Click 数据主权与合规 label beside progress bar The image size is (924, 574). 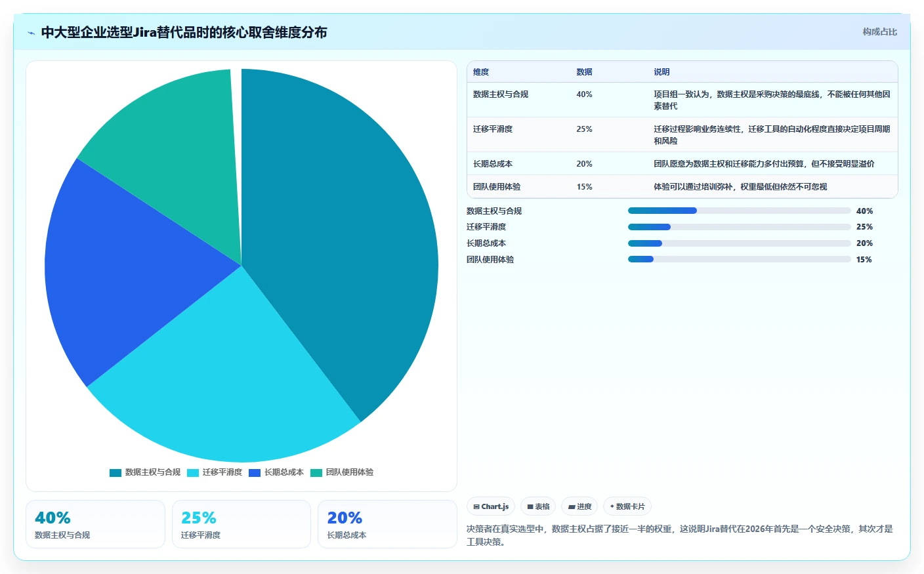(x=494, y=211)
